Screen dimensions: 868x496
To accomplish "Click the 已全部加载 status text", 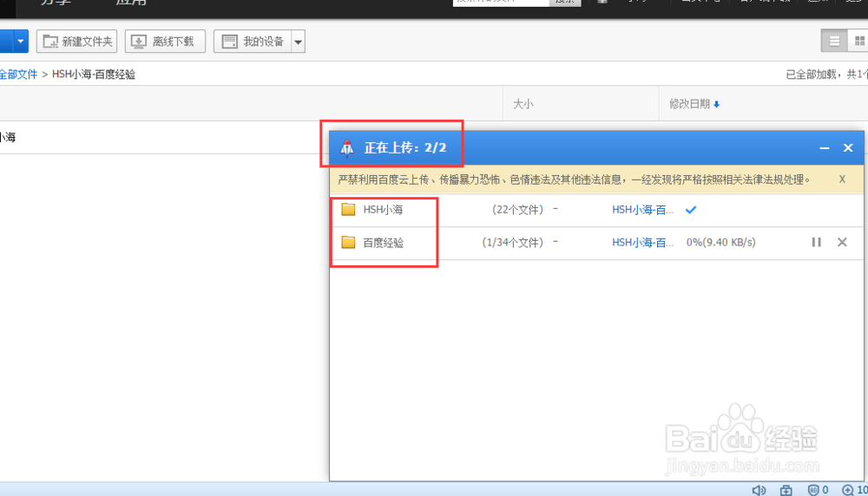I will pos(811,74).
